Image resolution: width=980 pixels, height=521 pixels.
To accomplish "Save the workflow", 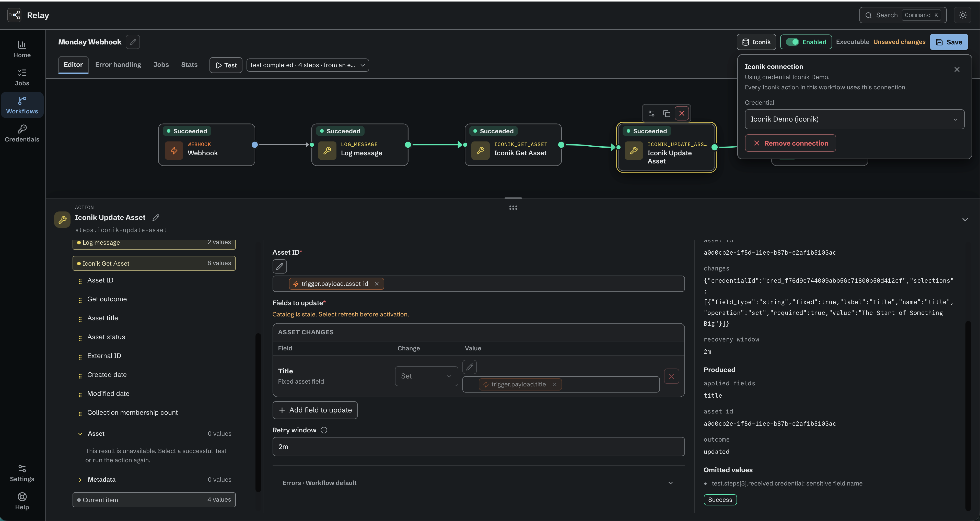I will [x=949, y=42].
